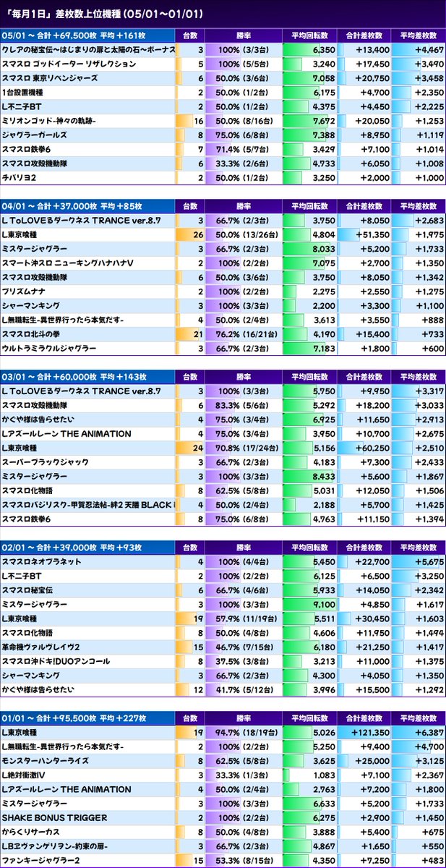
Task: Click the +121,350 total difference cell
Action: [364, 733]
